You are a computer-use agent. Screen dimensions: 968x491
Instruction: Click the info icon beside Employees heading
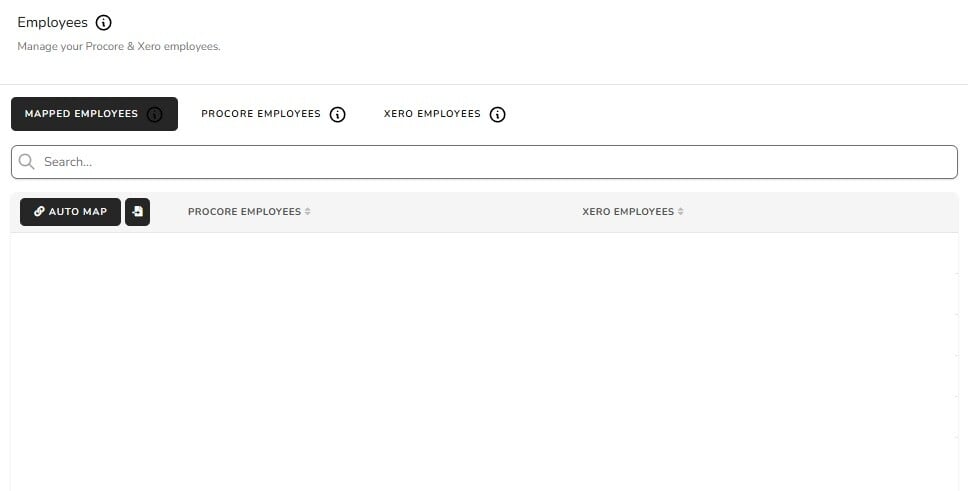104,23
